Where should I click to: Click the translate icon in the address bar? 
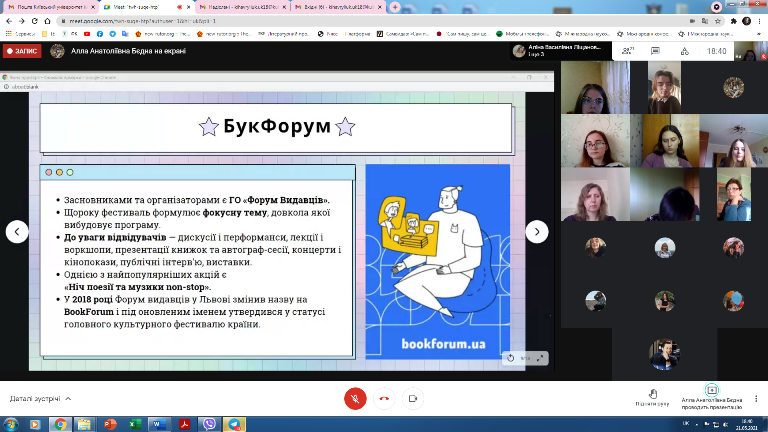[705, 21]
